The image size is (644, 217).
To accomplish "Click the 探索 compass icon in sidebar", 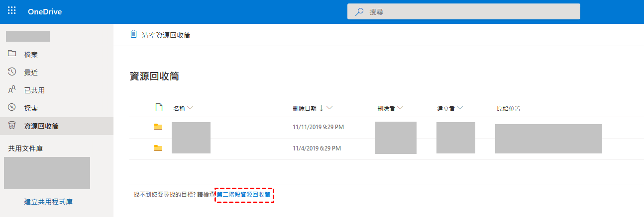I will pos(12,108).
